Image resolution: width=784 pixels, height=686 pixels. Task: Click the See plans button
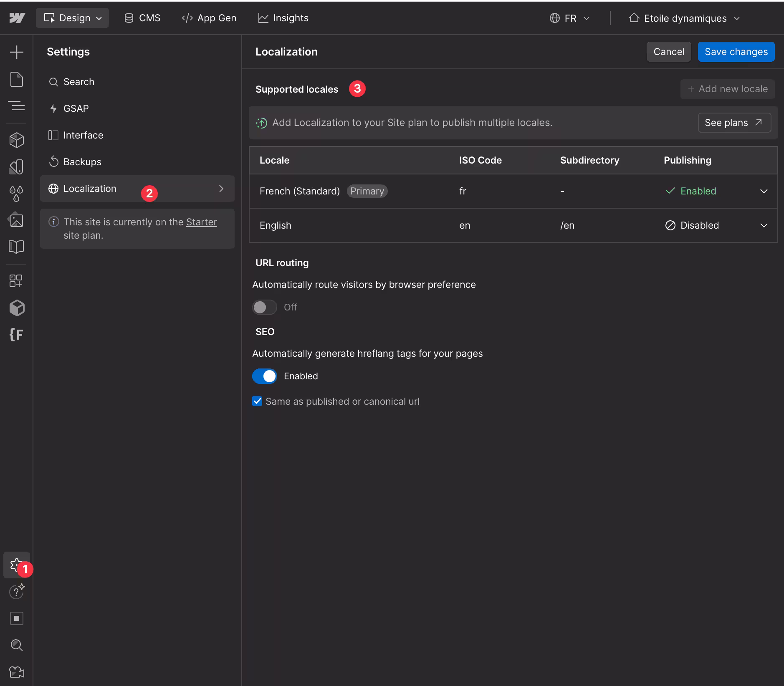click(734, 123)
